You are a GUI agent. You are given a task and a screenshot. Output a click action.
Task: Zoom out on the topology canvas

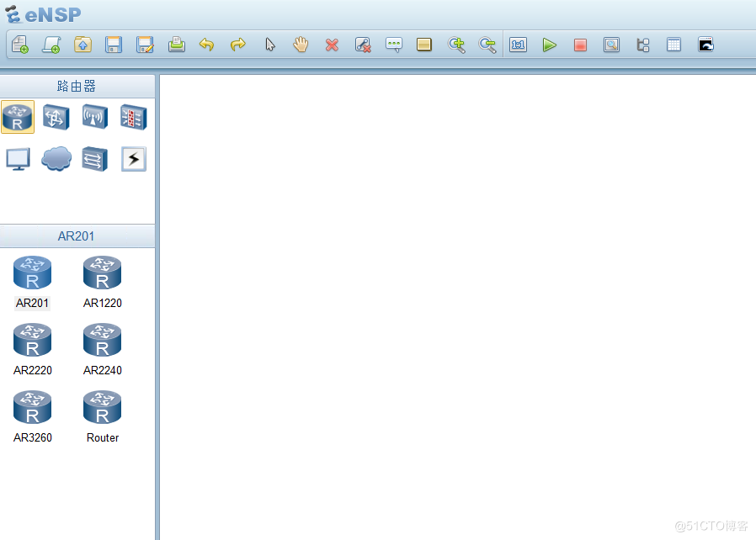point(487,45)
